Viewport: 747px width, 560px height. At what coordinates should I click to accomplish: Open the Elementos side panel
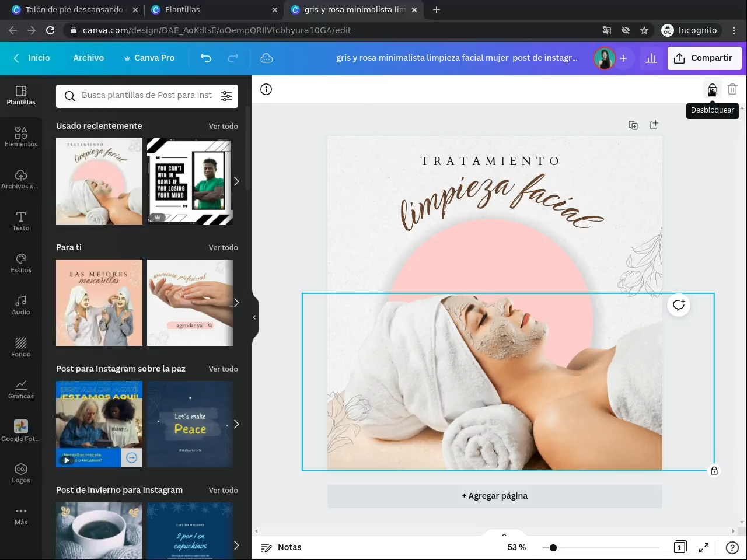click(21, 137)
